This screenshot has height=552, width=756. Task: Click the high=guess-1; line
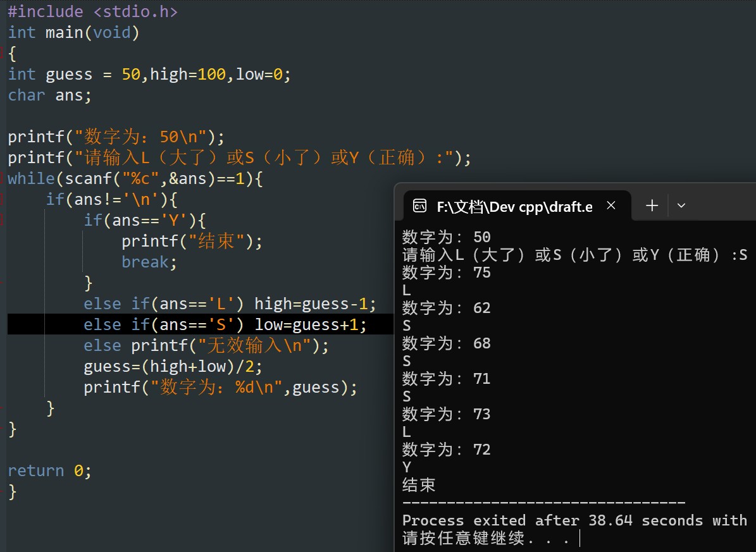tap(230, 304)
